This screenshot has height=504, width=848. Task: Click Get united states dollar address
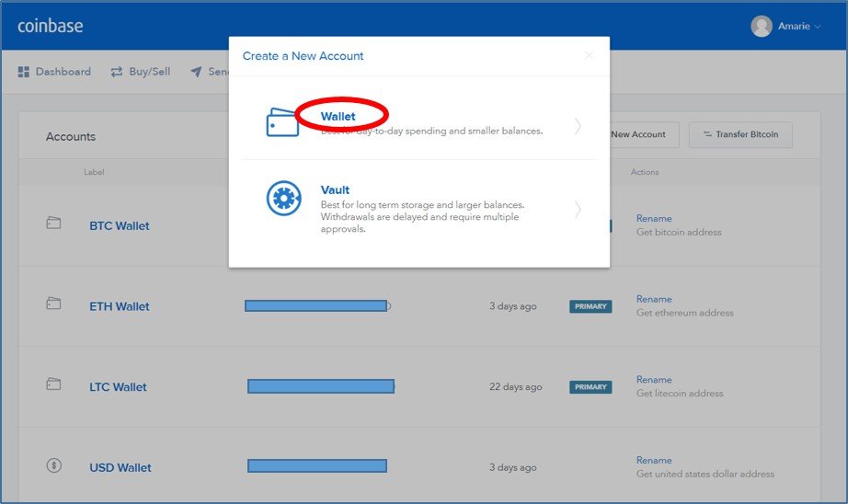click(x=705, y=474)
